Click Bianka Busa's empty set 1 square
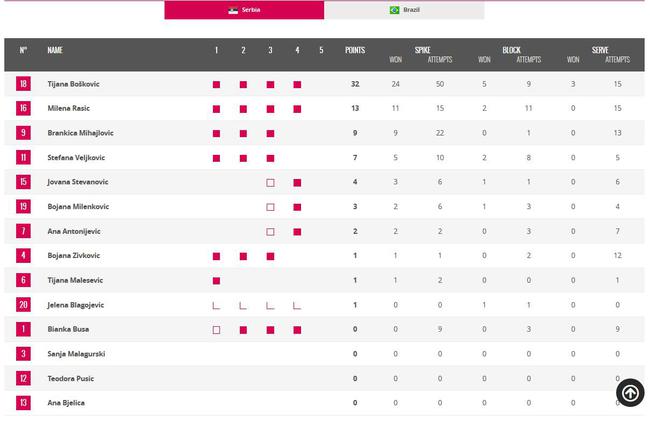Image resolution: width=650 pixels, height=422 pixels. point(216,330)
